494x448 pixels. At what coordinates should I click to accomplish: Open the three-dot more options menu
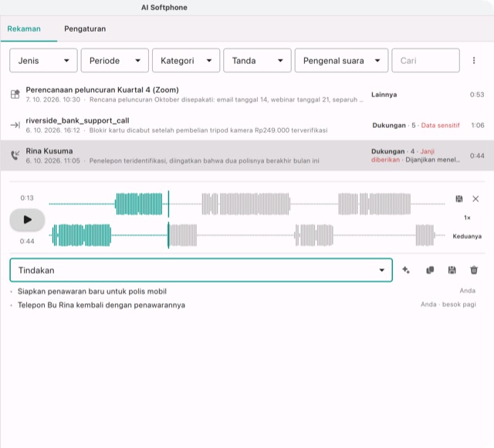click(x=474, y=60)
